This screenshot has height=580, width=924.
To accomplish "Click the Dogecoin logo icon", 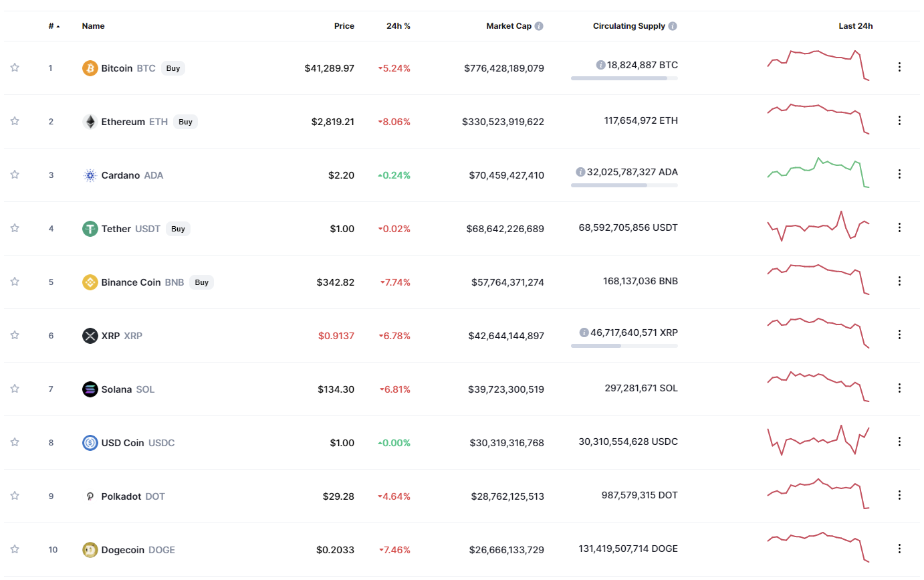I will (90, 550).
